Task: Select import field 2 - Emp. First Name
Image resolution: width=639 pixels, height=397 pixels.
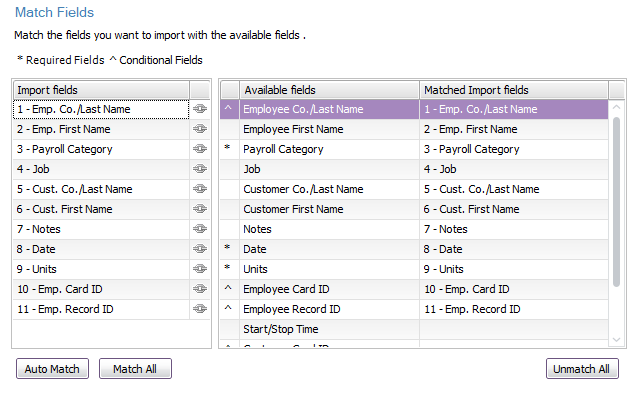Action: click(x=101, y=129)
